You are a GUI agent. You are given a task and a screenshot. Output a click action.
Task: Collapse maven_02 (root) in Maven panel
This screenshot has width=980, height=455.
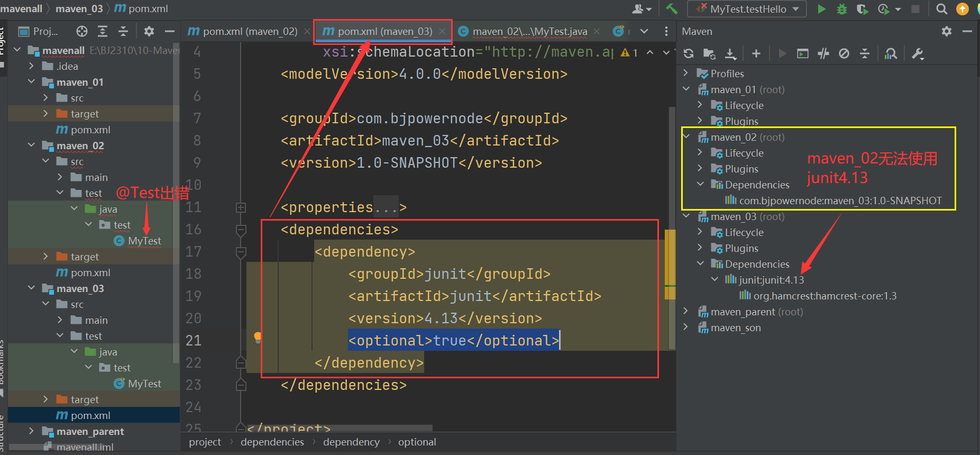point(686,136)
